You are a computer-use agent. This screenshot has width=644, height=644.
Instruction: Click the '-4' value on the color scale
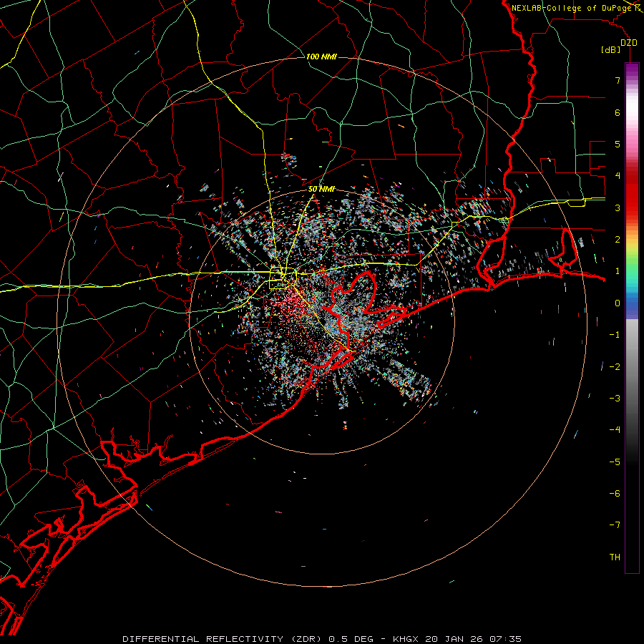[x=615, y=429]
